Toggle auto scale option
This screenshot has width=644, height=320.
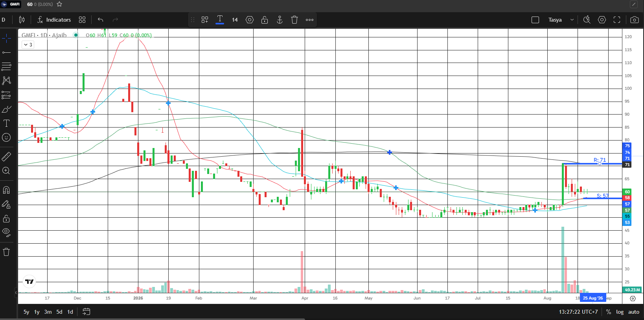pyautogui.click(x=633, y=312)
